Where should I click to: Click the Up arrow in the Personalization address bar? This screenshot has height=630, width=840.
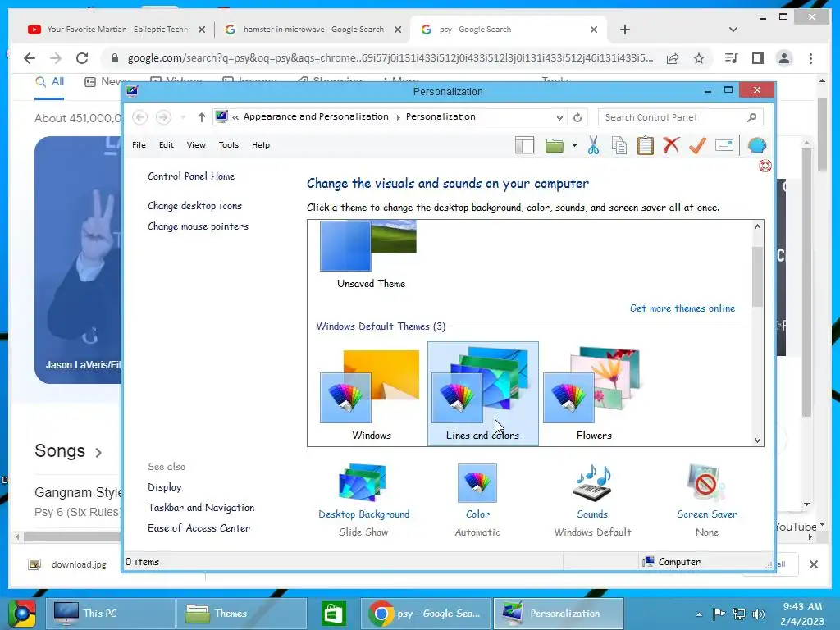click(x=202, y=117)
